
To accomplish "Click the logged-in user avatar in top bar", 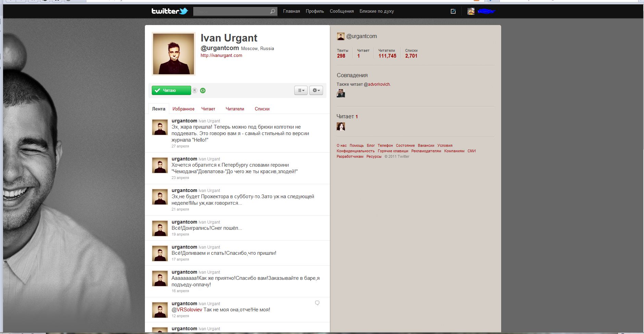I will click(471, 11).
